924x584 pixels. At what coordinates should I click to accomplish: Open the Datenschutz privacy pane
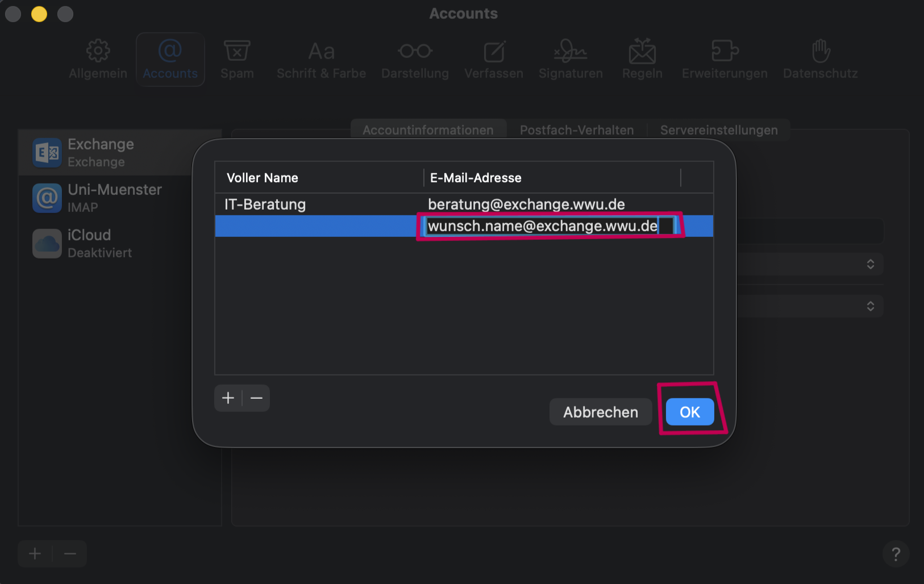tap(820, 60)
